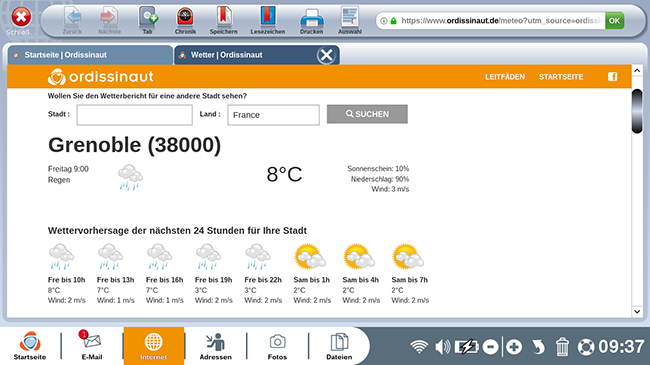Open the site info icon in the address bar
650x365 pixels.
384,21
